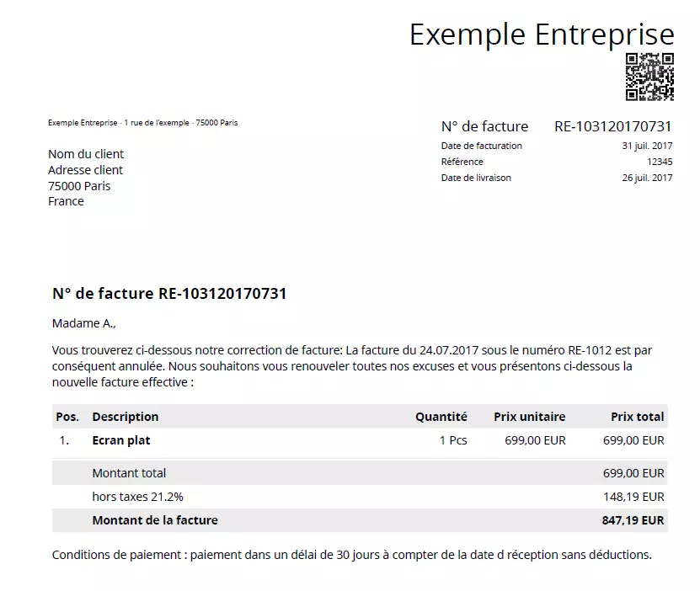
Task: Click the "Description" column header
Action: tap(126, 417)
